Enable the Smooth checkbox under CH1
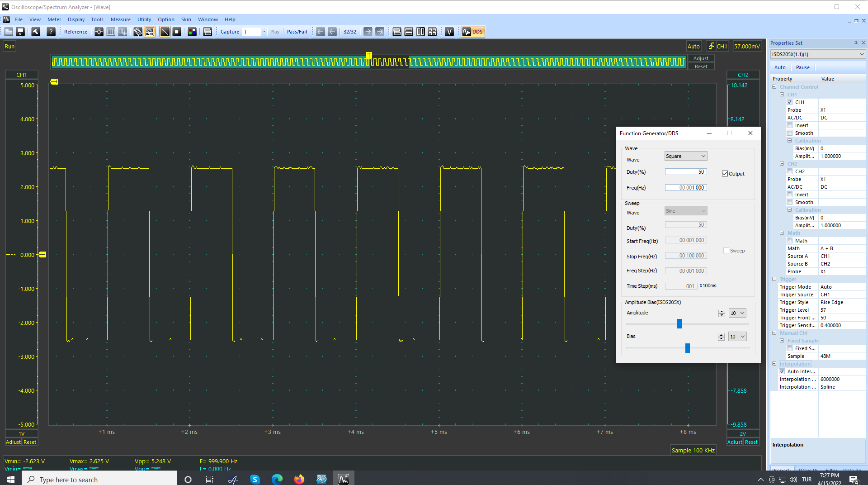 click(790, 133)
